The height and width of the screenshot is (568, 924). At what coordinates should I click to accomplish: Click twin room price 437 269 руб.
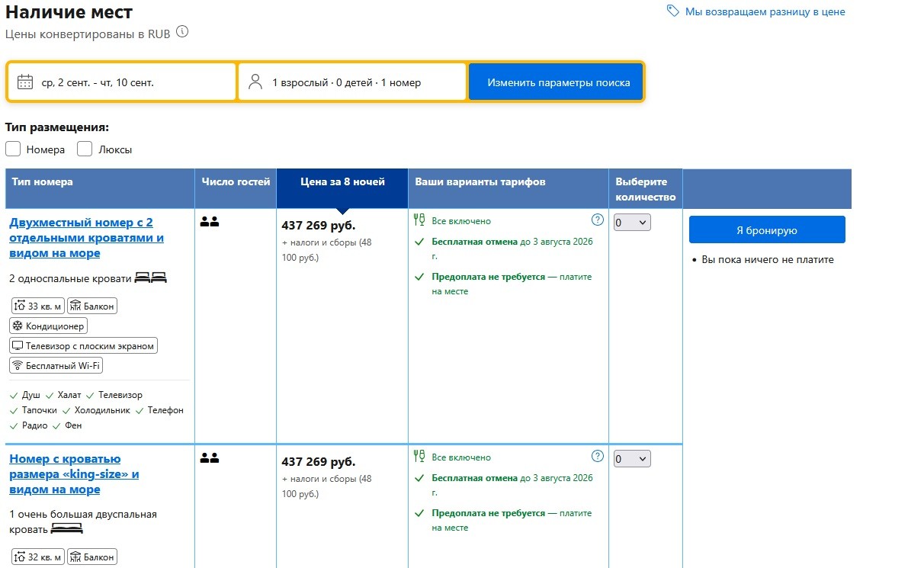click(x=319, y=226)
